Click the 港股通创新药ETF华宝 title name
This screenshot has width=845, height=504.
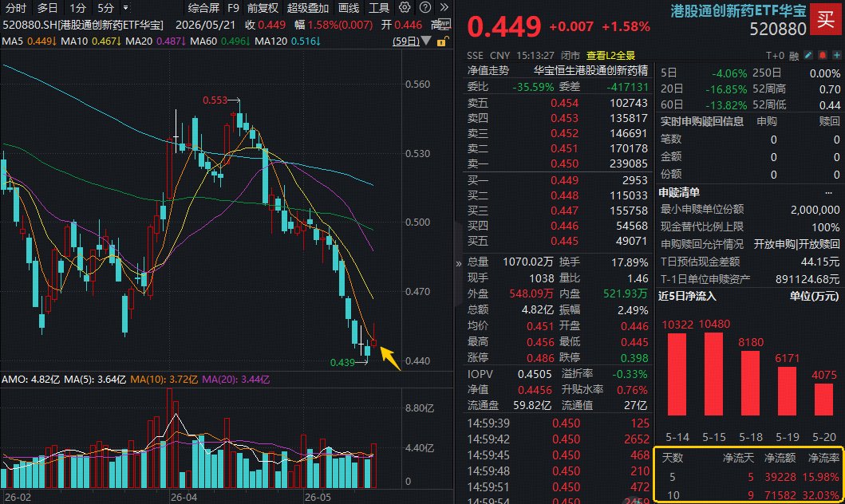coord(738,11)
